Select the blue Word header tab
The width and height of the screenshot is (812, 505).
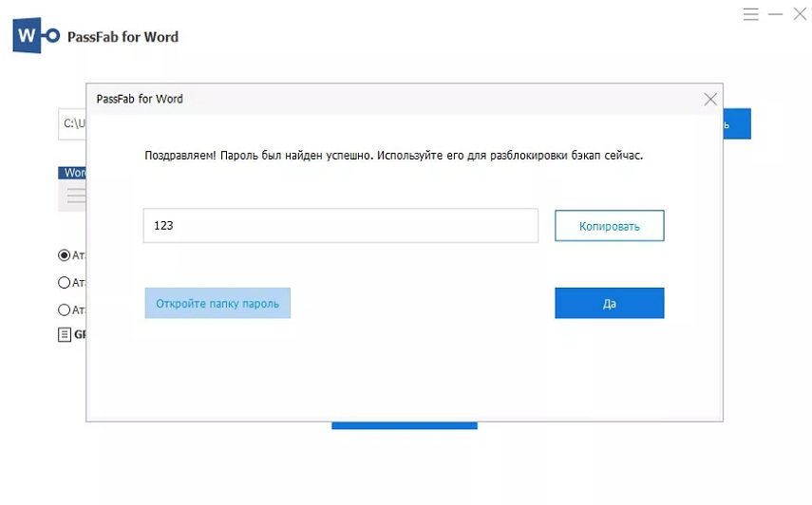(x=72, y=173)
